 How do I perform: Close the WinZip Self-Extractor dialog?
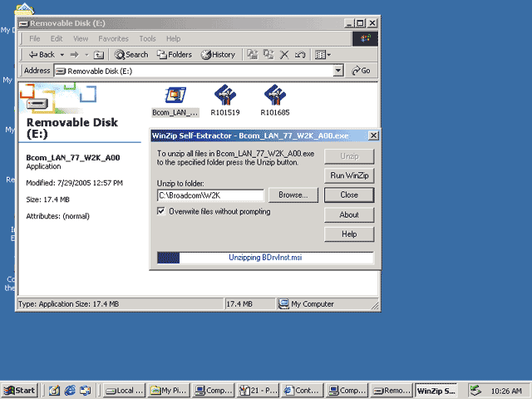point(373,135)
